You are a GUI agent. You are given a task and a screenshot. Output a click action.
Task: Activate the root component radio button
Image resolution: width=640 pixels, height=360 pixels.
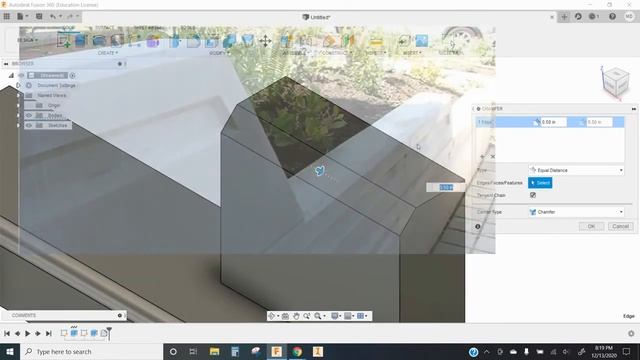click(72, 76)
